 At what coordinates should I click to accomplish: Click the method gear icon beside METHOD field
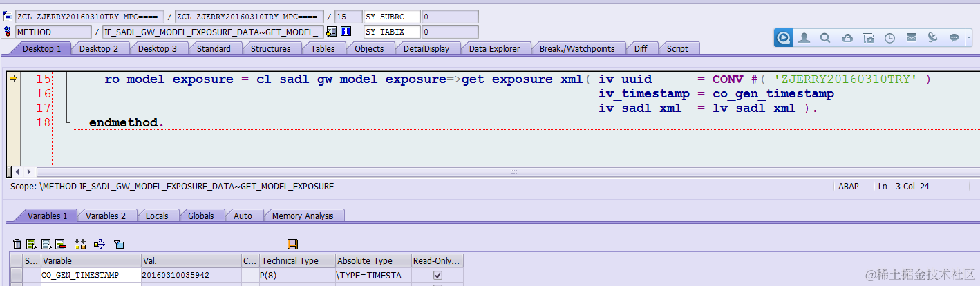pyautogui.click(x=8, y=32)
